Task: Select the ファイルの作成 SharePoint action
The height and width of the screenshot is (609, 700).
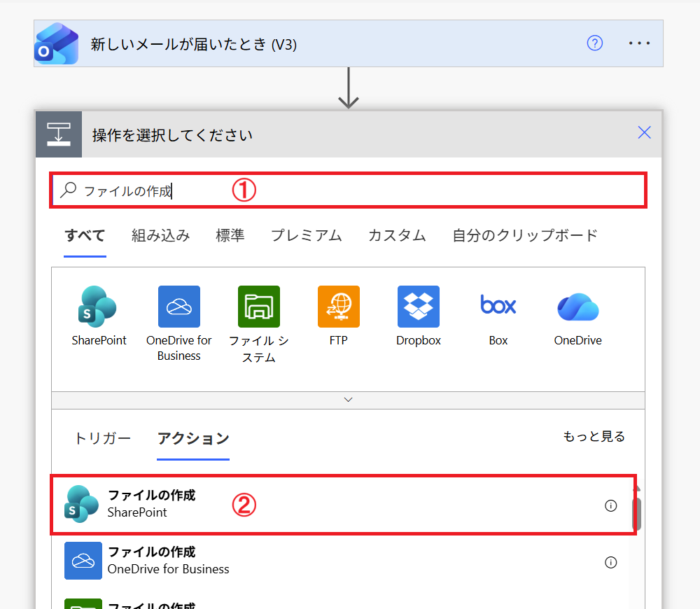Action: point(280,505)
